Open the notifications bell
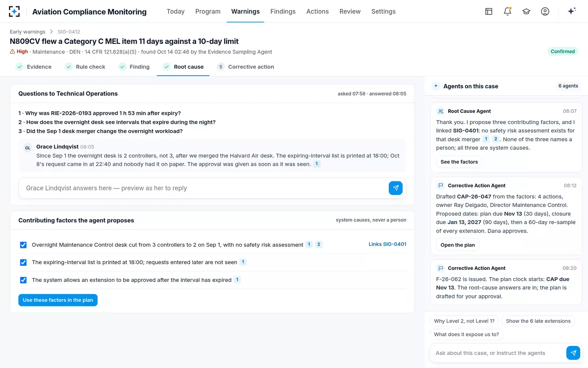588x368 pixels. 508,11
